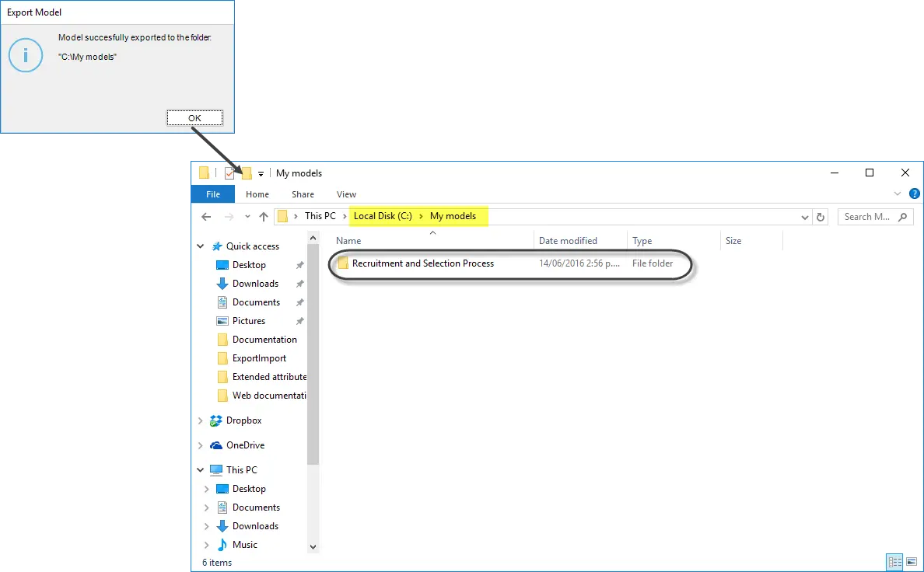Click the Search My models field

(875, 217)
